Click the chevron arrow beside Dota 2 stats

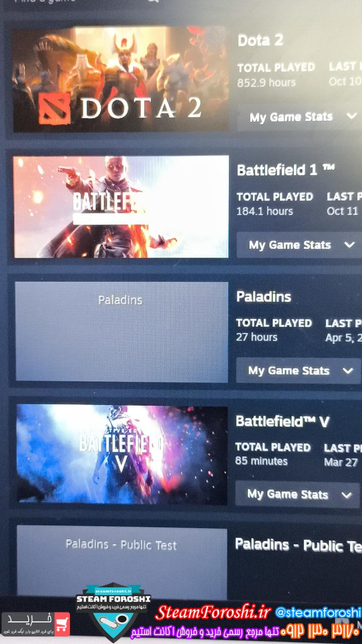[x=351, y=116]
